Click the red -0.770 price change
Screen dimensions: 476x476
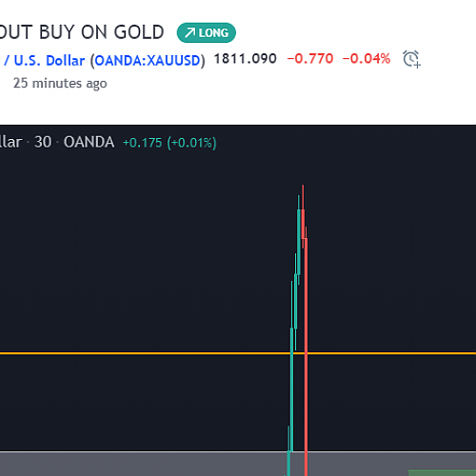(x=310, y=59)
